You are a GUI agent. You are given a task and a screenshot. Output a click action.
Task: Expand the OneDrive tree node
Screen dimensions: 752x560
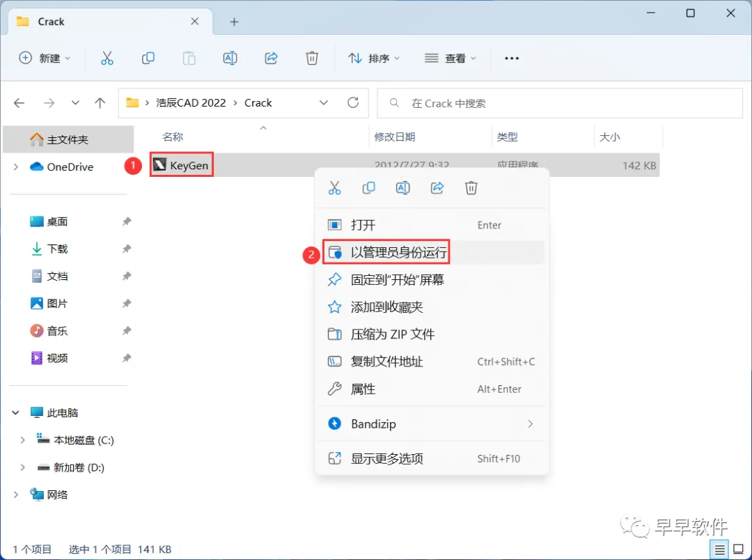click(x=16, y=166)
